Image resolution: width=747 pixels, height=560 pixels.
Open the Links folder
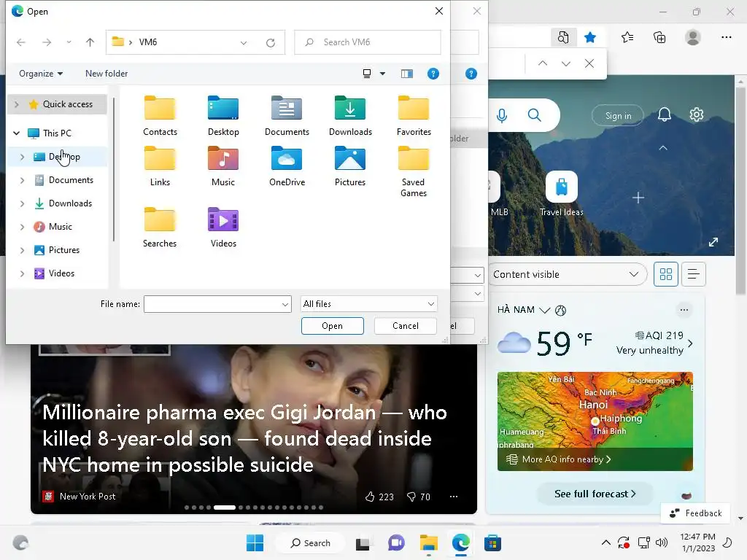point(160,166)
